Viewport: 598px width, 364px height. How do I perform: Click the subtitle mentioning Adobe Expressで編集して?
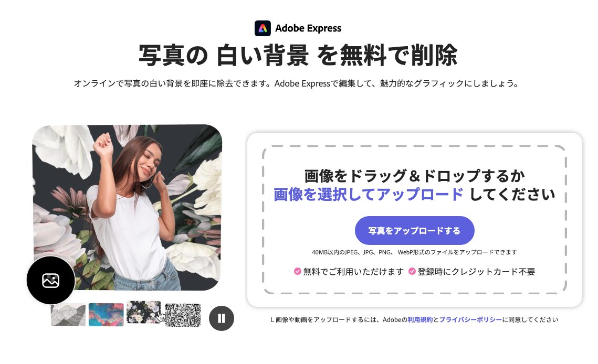coord(296,83)
